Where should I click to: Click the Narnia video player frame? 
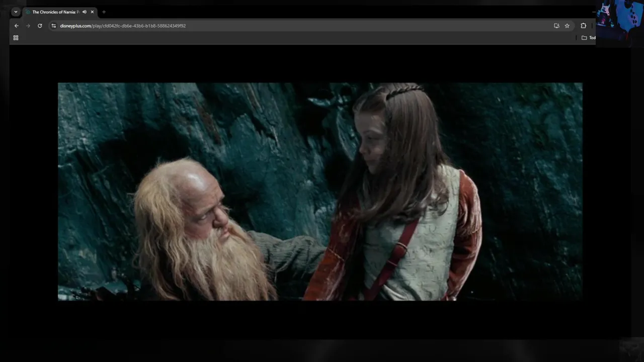click(320, 192)
